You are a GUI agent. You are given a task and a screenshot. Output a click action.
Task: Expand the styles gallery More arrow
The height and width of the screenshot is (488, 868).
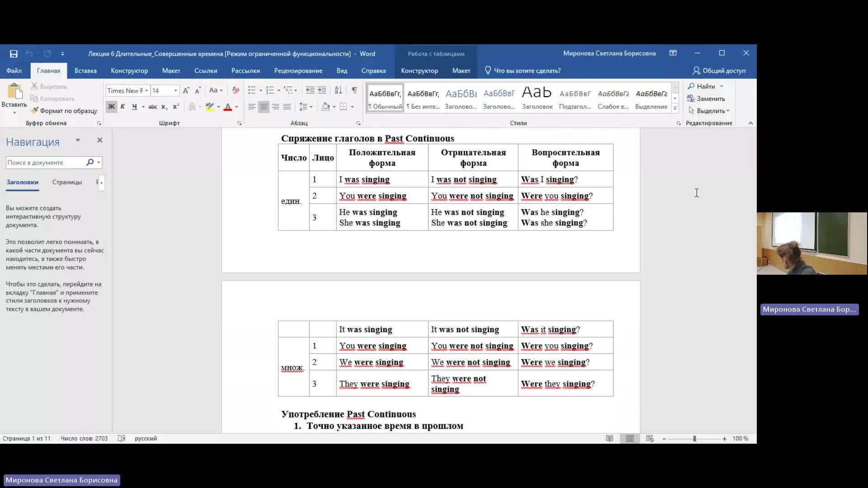point(675,108)
